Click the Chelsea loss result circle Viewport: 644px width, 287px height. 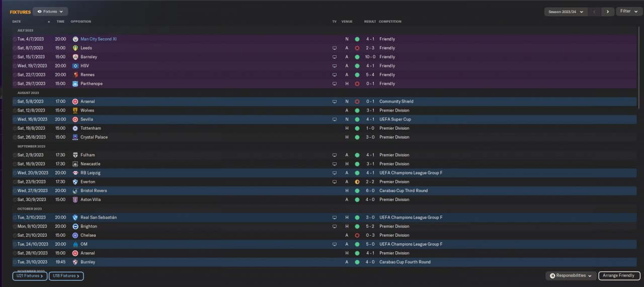click(357, 235)
